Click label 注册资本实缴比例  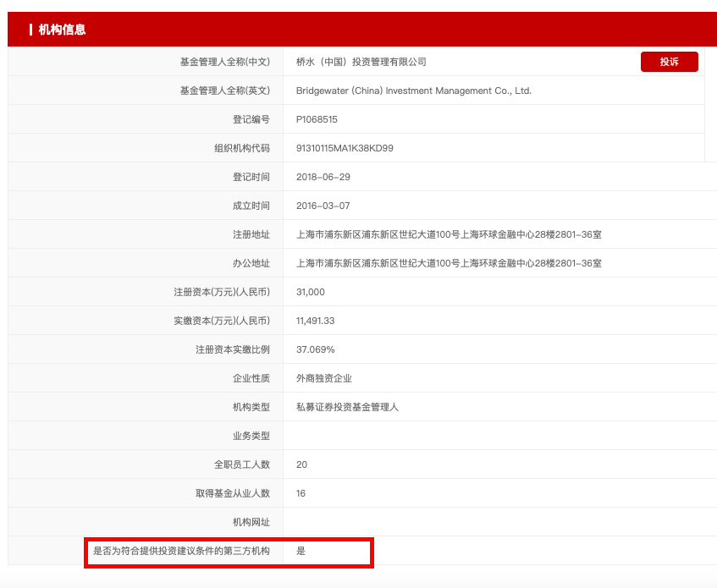(x=233, y=349)
